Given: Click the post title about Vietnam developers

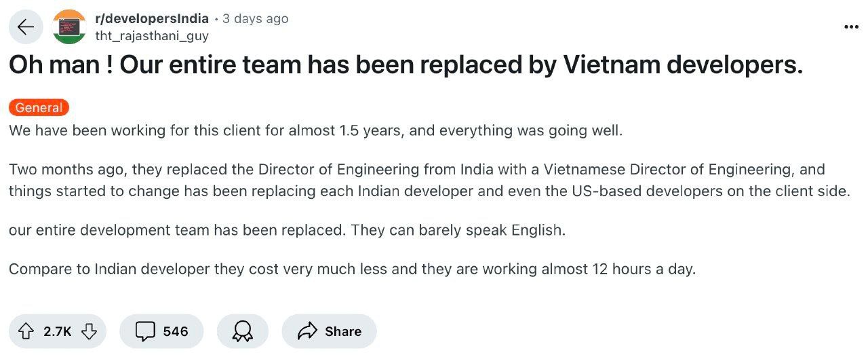Looking at the screenshot, I should [406, 66].
